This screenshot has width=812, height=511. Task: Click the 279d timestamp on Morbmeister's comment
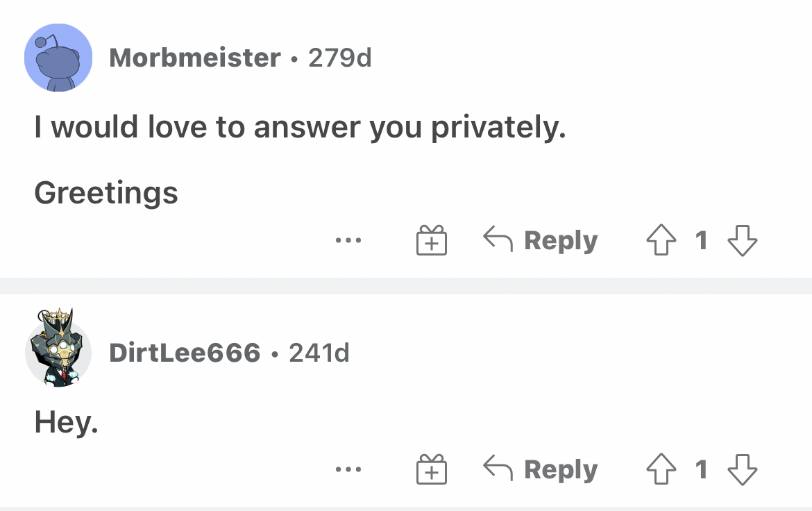(x=340, y=58)
